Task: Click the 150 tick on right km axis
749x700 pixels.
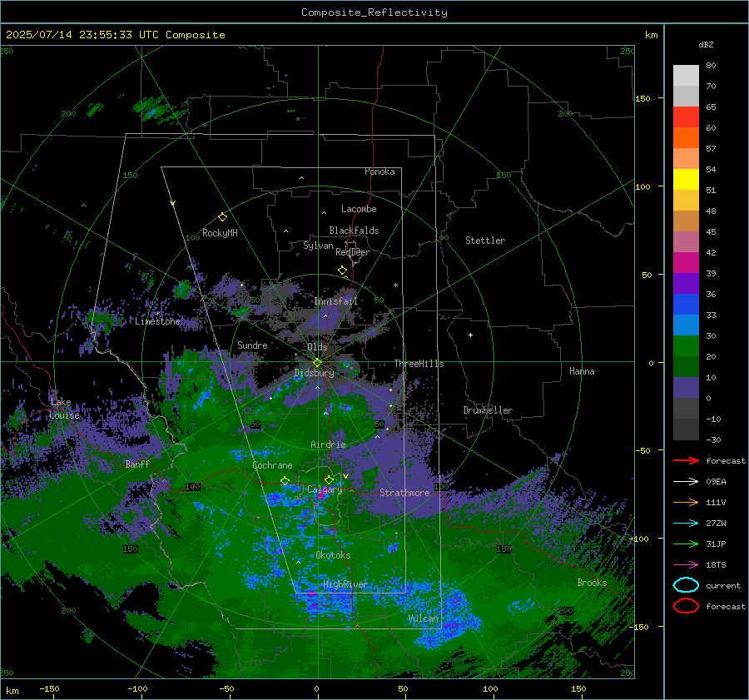Action: [642, 98]
